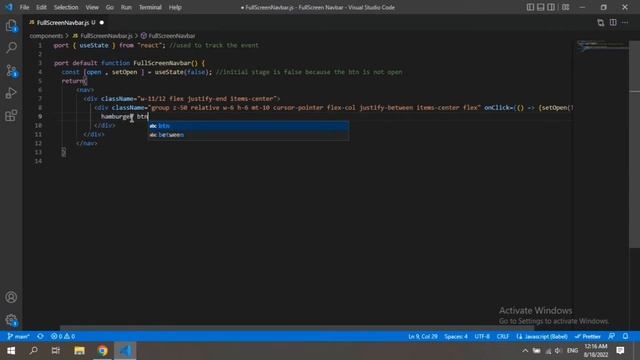Click the VS Code logo icon
This screenshot has width=640, height=360.
click(9, 7)
